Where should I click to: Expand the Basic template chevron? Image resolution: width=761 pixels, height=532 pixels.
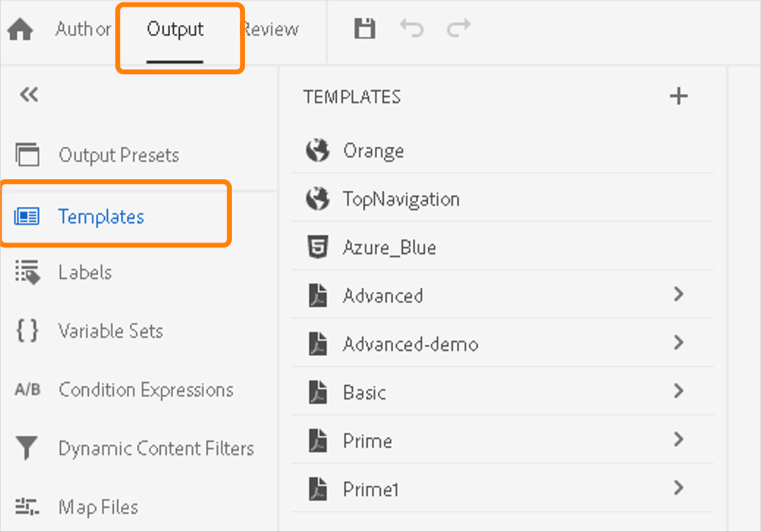click(678, 392)
